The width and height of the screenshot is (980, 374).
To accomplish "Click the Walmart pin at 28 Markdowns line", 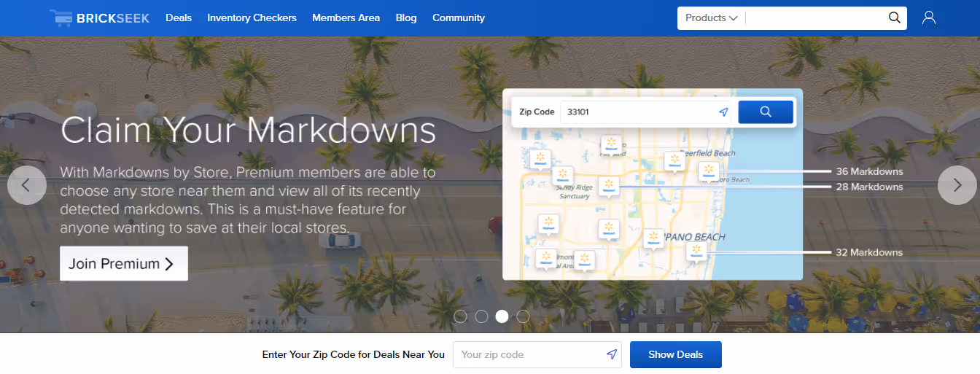I will (609, 187).
